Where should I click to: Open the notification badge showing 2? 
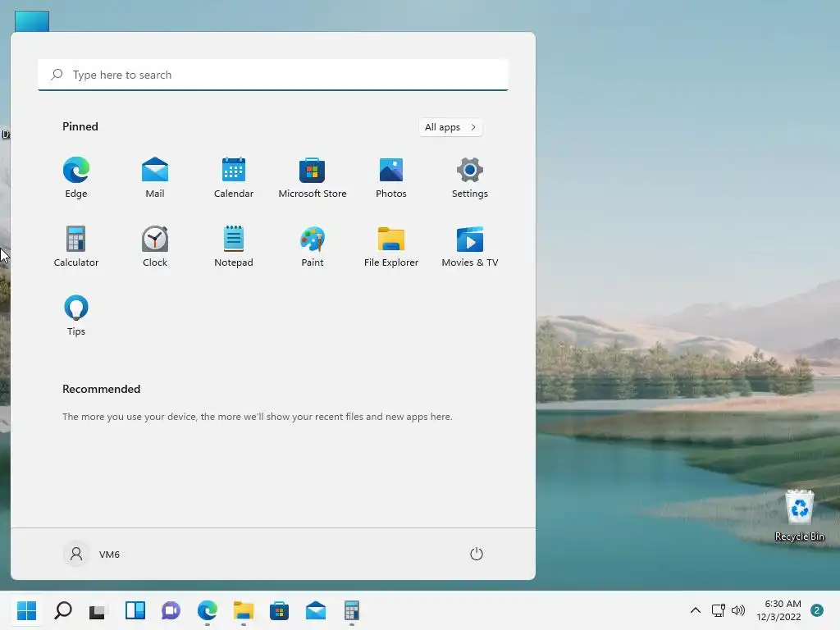coord(817,610)
